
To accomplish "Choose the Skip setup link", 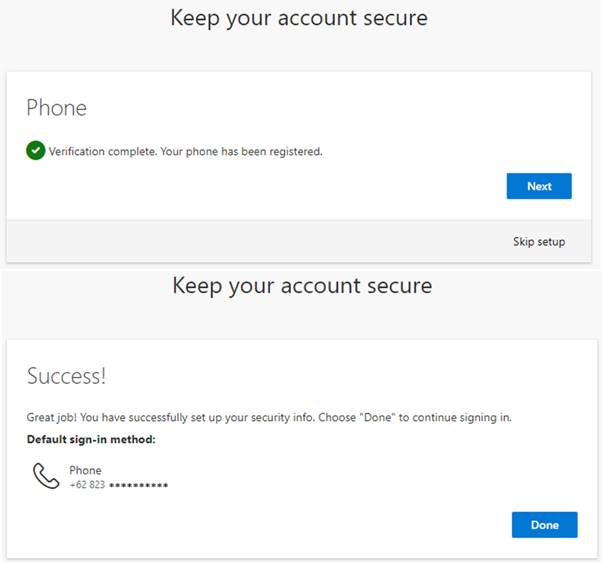I will [x=539, y=241].
